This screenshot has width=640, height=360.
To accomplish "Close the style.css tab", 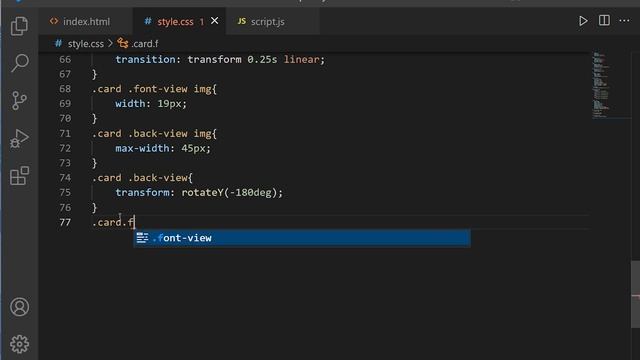I will (214, 21).
